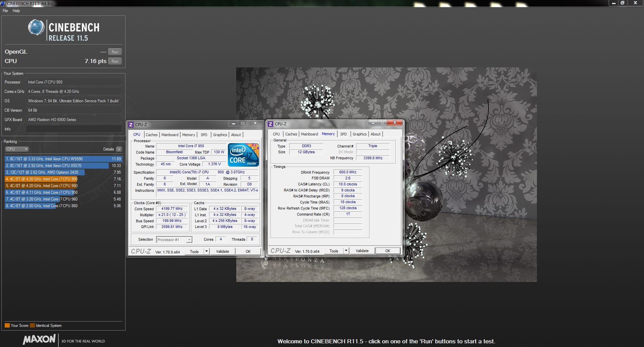
Task: Click the Cinebench title bar app icon
Action: click(x=3, y=3)
